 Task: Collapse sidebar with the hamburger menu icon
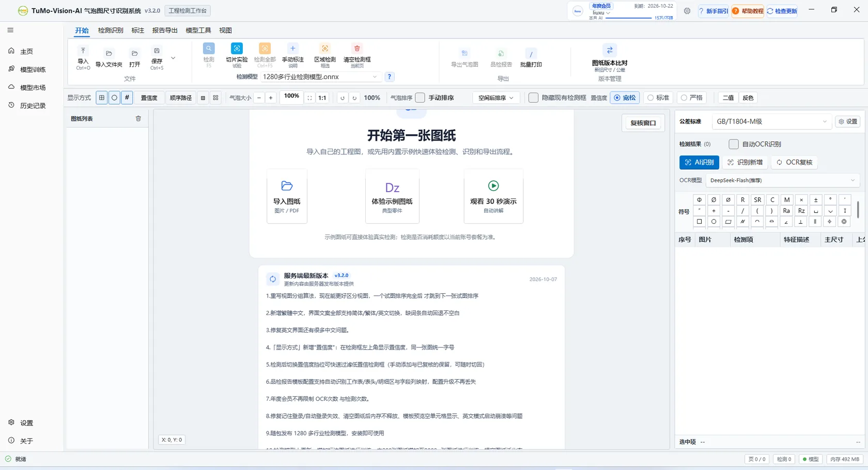tap(10, 30)
